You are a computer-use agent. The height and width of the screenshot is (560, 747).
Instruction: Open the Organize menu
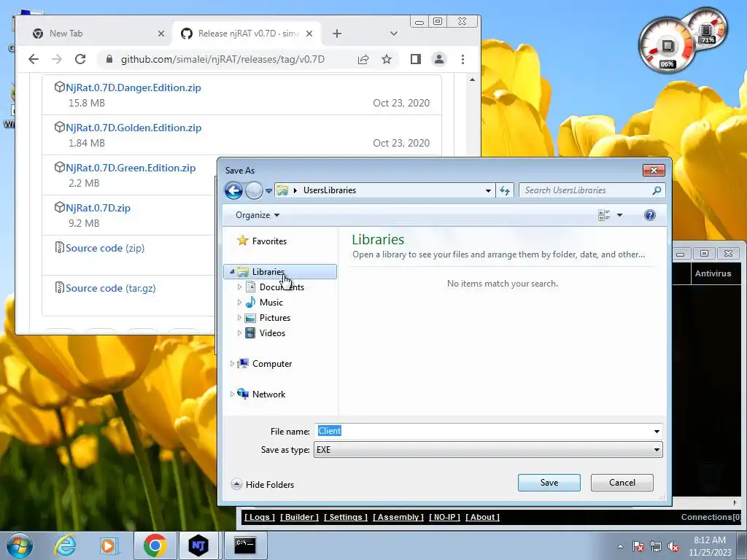coord(258,215)
